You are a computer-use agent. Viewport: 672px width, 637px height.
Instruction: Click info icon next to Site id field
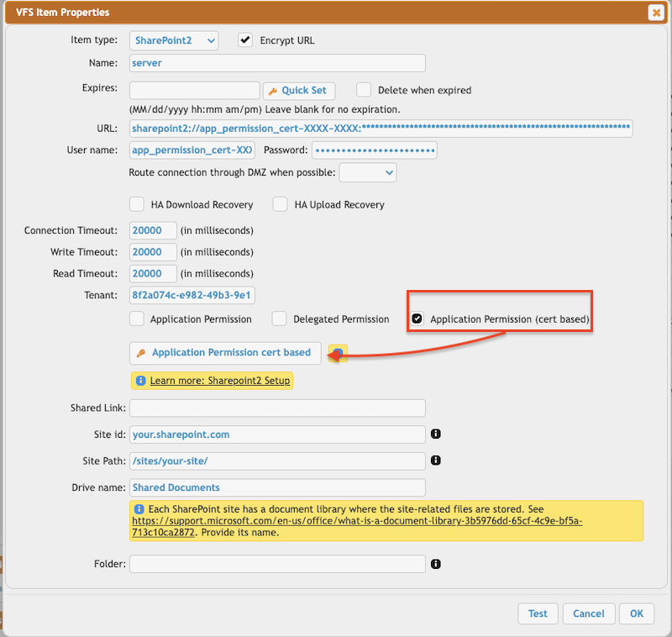436,434
